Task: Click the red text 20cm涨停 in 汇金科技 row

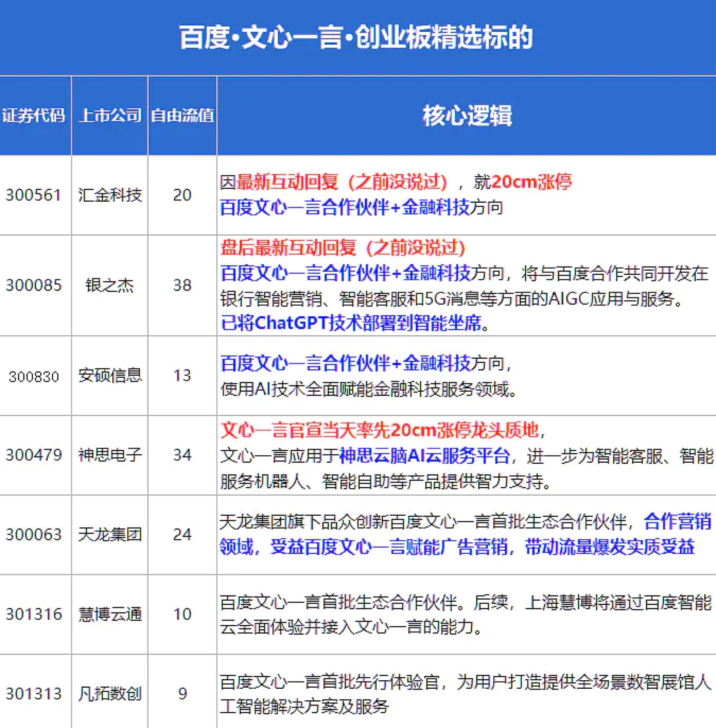Action: pyautogui.click(x=531, y=182)
